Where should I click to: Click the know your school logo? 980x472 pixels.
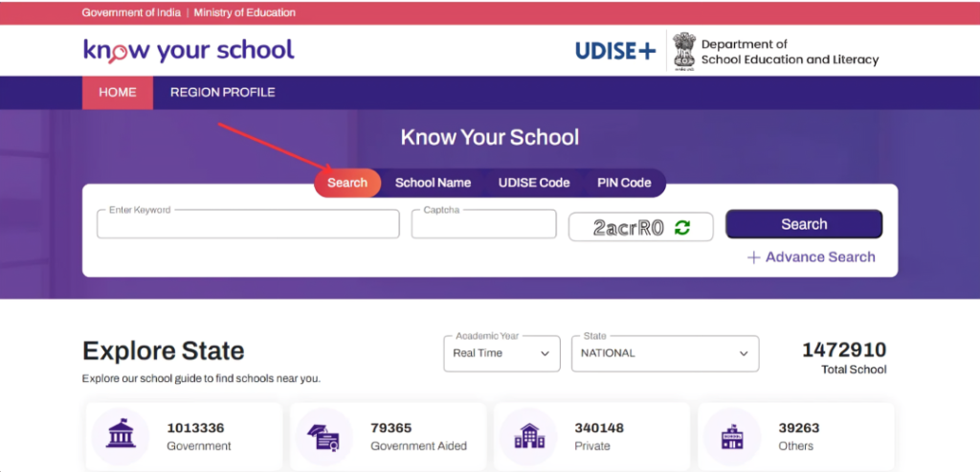(189, 51)
